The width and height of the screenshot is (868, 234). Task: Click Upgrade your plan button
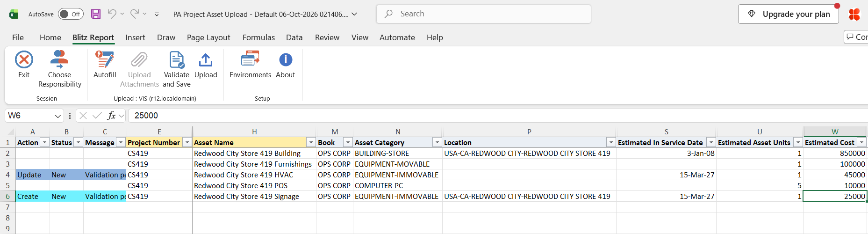[x=788, y=14]
